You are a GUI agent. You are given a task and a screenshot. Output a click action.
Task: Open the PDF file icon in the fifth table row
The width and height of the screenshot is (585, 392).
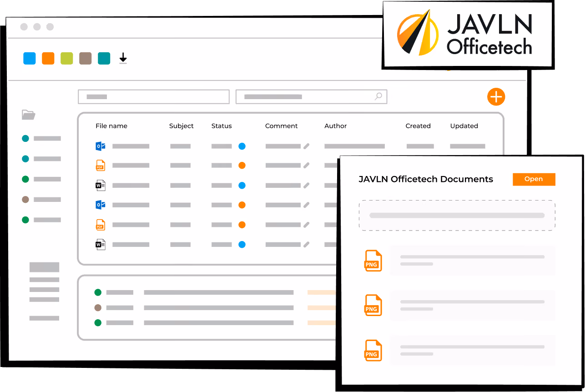click(101, 225)
